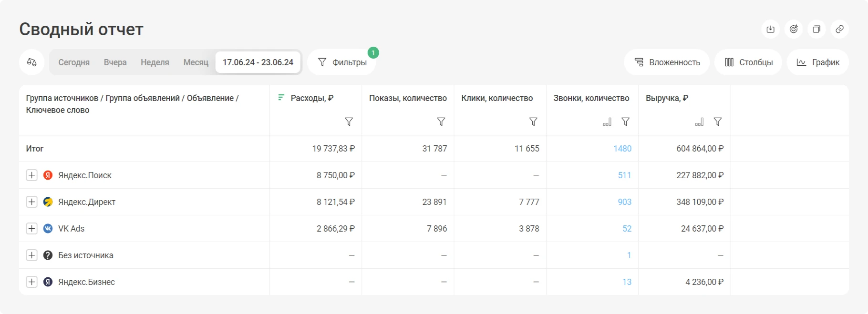Screen dimensions: 868x314
Task: Click the VK Ads clicks value 3 878
Action: (529, 229)
